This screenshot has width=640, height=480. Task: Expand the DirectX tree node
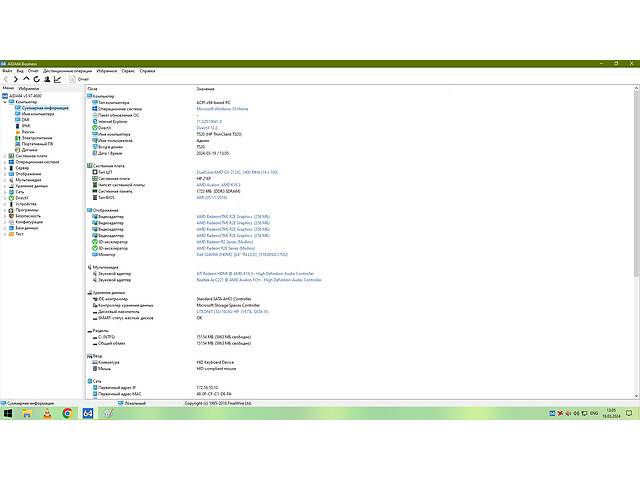tap(5, 198)
